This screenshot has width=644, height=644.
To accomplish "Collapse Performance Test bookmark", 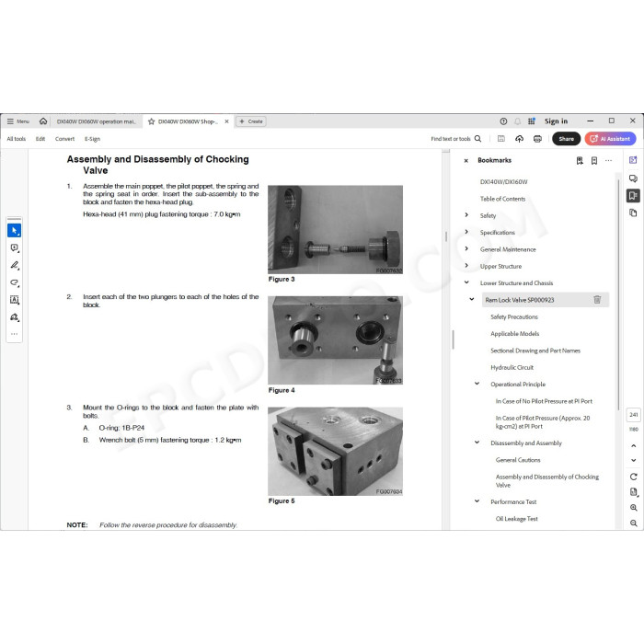I will (477, 501).
